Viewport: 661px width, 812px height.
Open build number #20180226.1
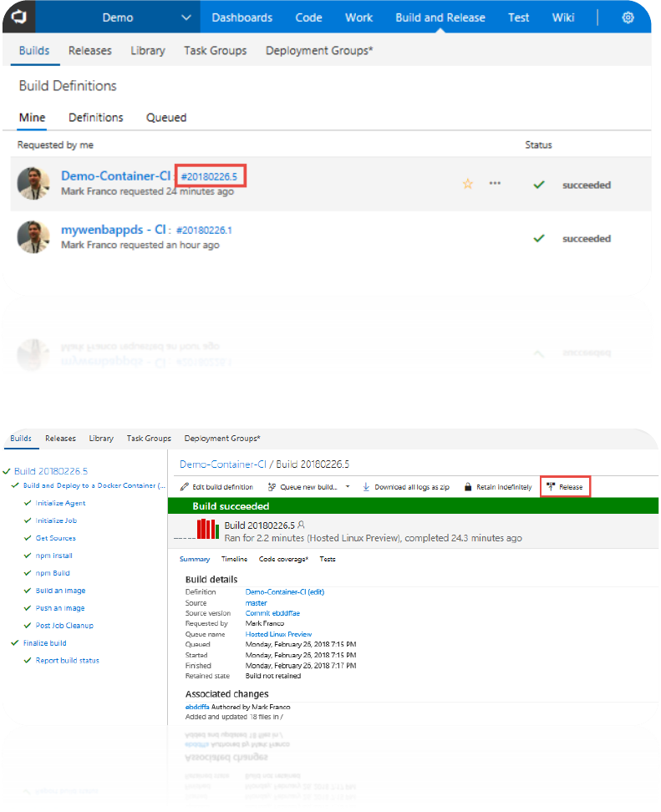click(x=204, y=231)
